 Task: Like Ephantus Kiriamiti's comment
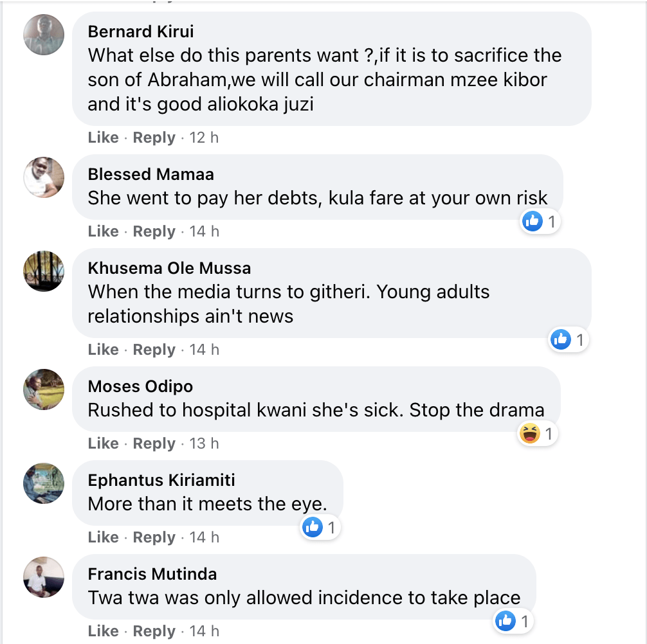(103, 537)
